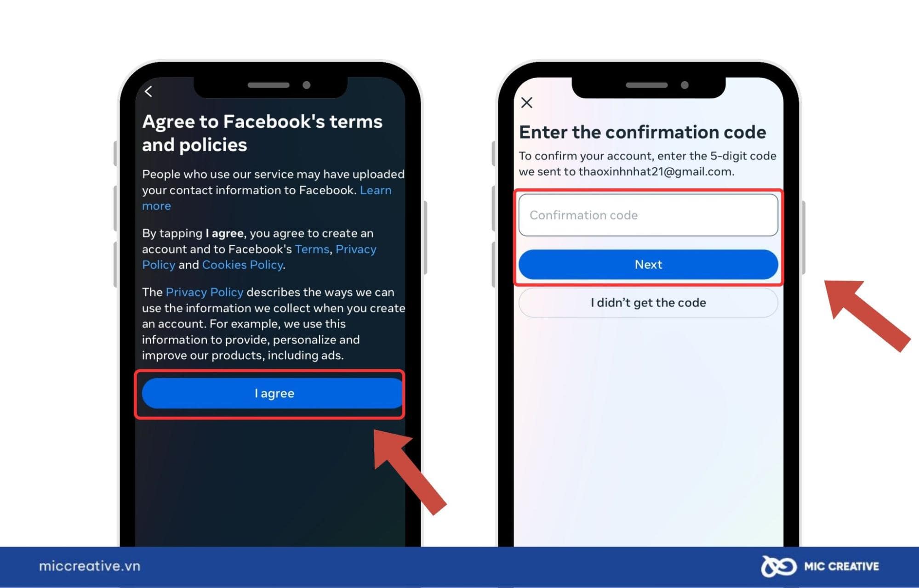Click 'I didn't get the code'
The height and width of the screenshot is (588, 919).
pos(648,302)
